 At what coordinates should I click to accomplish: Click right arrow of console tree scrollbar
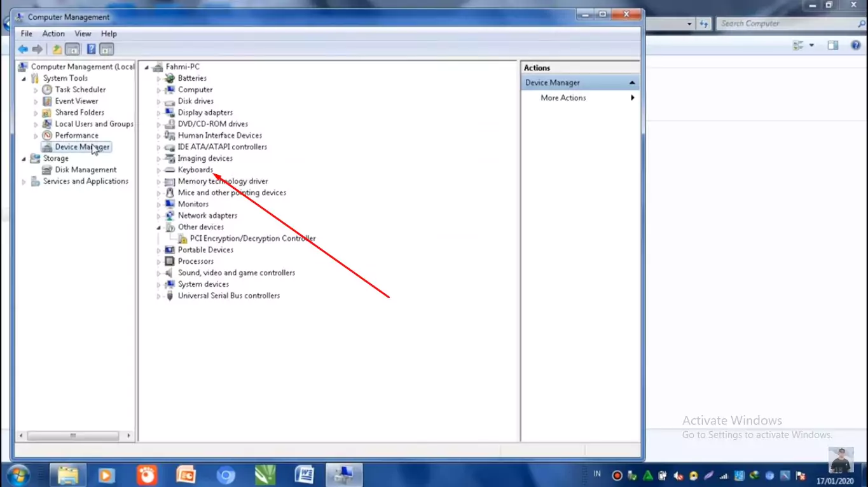pyautogui.click(x=129, y=436)
